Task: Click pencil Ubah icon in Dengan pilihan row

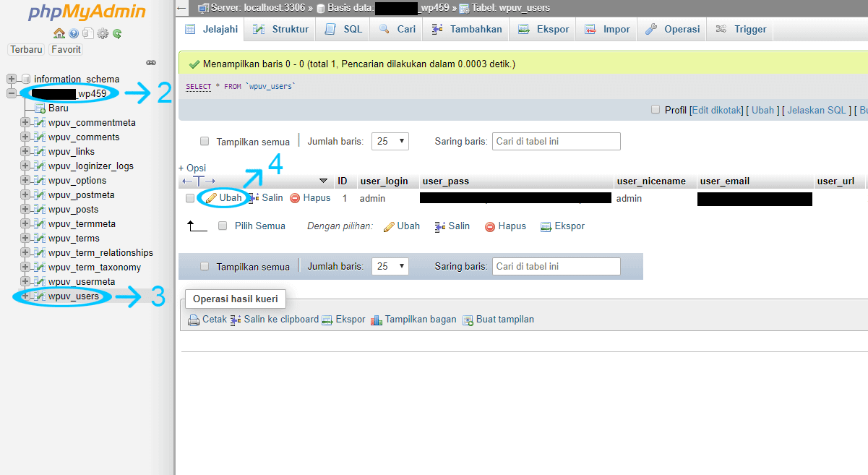Action: coord(389,226)
